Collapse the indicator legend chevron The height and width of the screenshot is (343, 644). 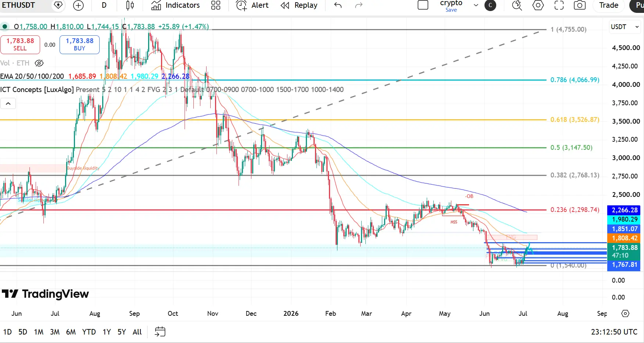[x=8, y=104]
